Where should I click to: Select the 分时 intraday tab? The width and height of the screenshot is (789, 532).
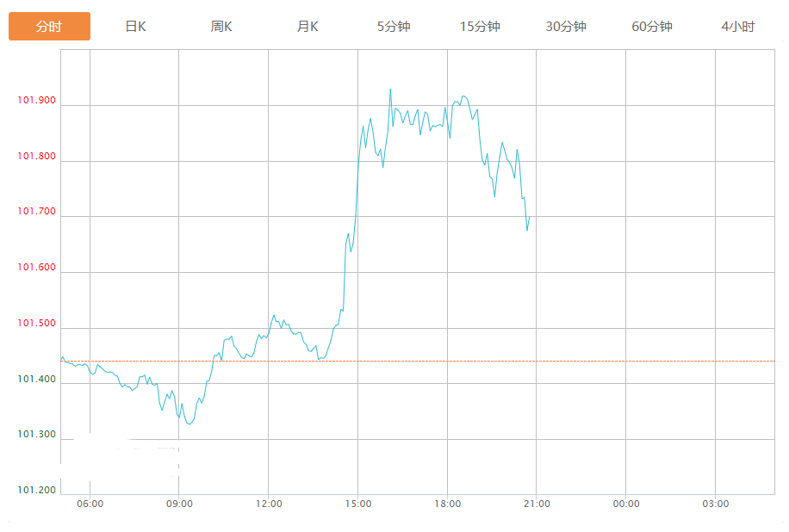(49, 27)
